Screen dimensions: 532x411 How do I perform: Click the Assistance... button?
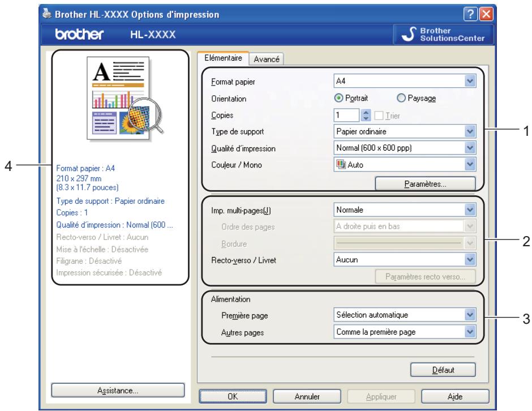118,390
